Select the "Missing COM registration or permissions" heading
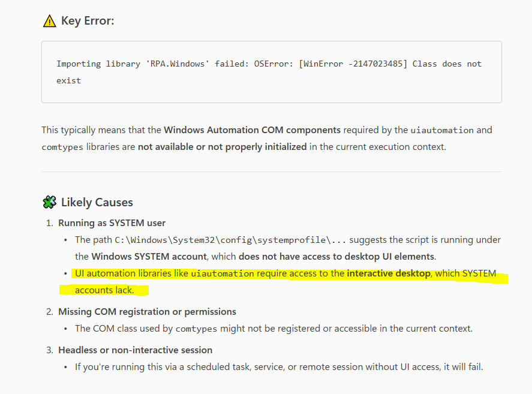 tap(147, 312)
